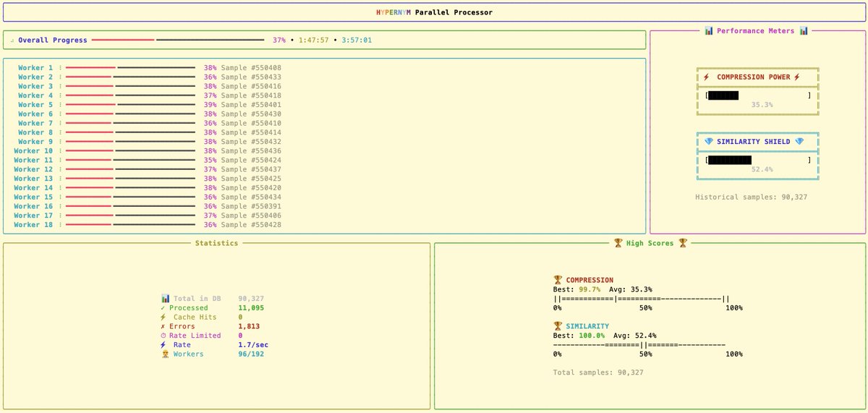Click the Worker 5 progress bar

click(x=131, y=105)
